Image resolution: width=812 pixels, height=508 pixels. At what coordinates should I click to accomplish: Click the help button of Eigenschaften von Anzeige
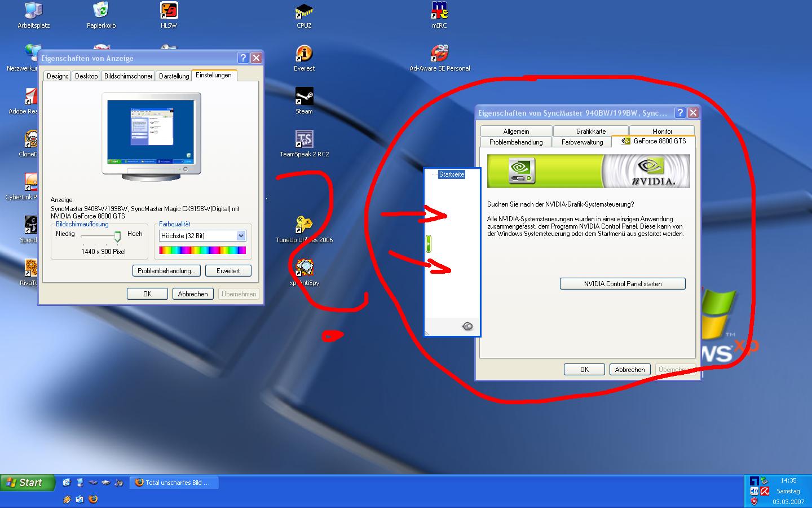[x=243, y=58]
